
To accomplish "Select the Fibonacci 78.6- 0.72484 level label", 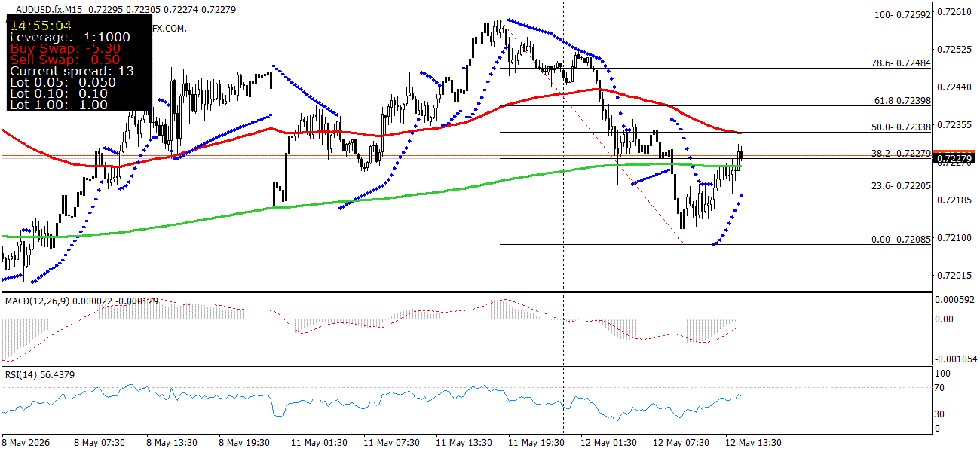I will click(901, 63).
